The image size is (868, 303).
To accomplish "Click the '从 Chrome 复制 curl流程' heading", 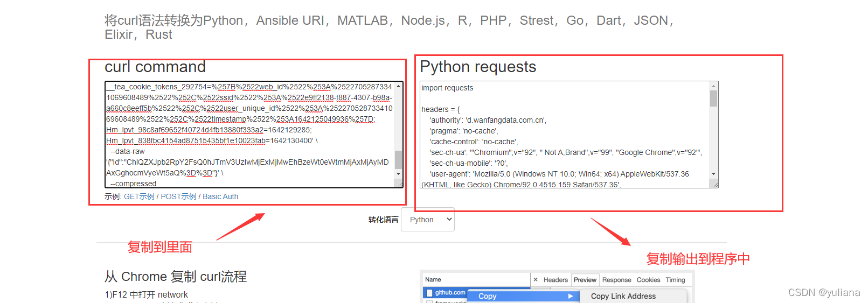I will coord(176,277).
